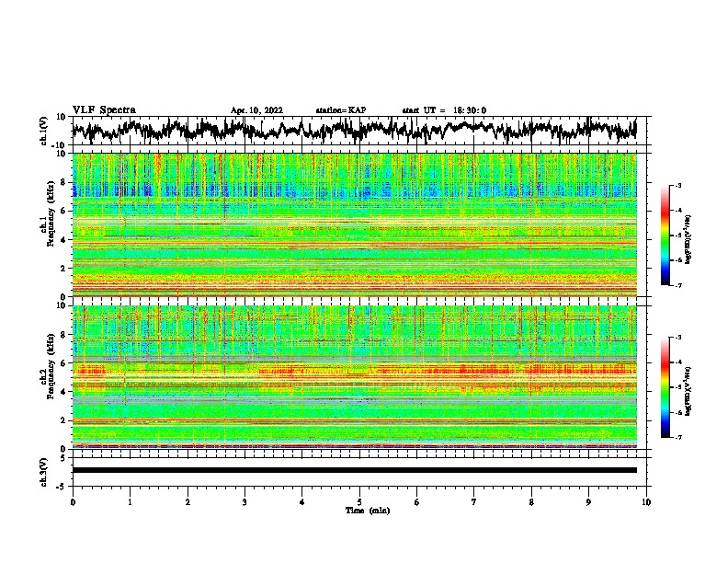The image size is (728, 563).
Task: Click the log(PSD) label beside ch.2 colorbar
Action: (x=688, y=391)
